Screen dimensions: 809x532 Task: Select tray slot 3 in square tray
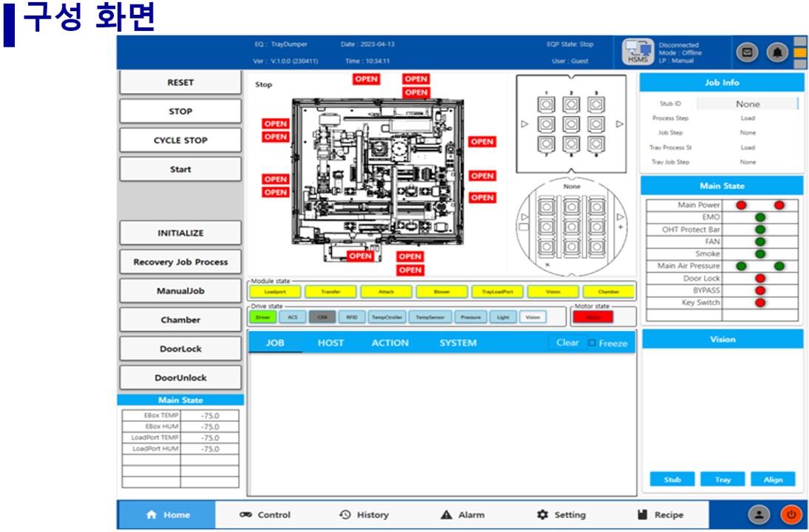pos(596,105)
